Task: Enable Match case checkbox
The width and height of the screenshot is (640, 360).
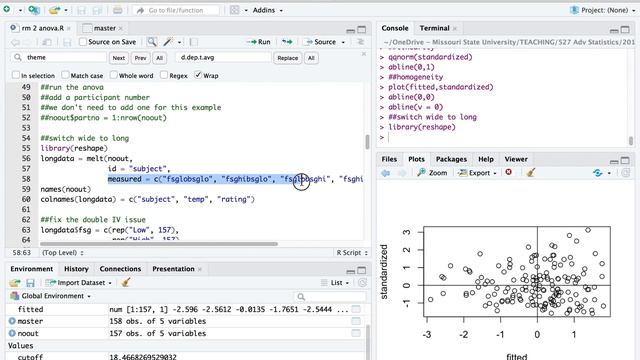Action: click(65, 75)
